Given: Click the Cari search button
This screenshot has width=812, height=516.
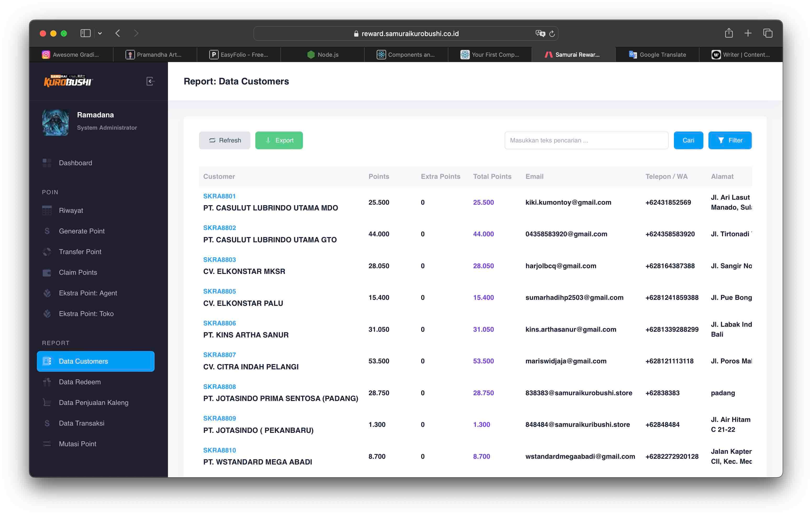Looking at the screenshot, I should click(x=688, y=140).
